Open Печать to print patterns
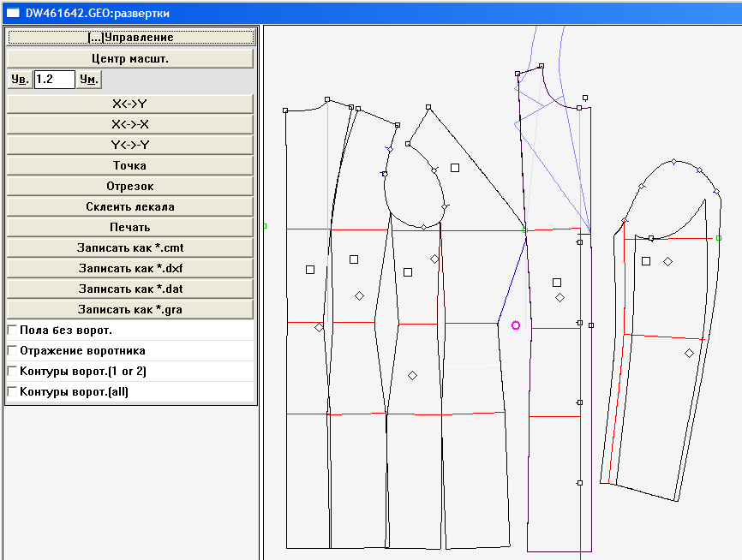The width and height of the screenshot is (742, 560). pos(130,227)
